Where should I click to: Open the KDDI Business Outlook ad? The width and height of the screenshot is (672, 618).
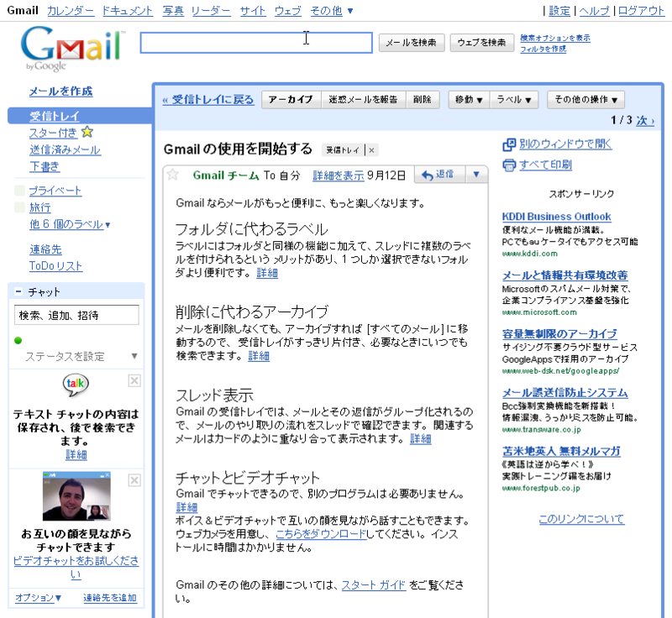click(556, 217)
